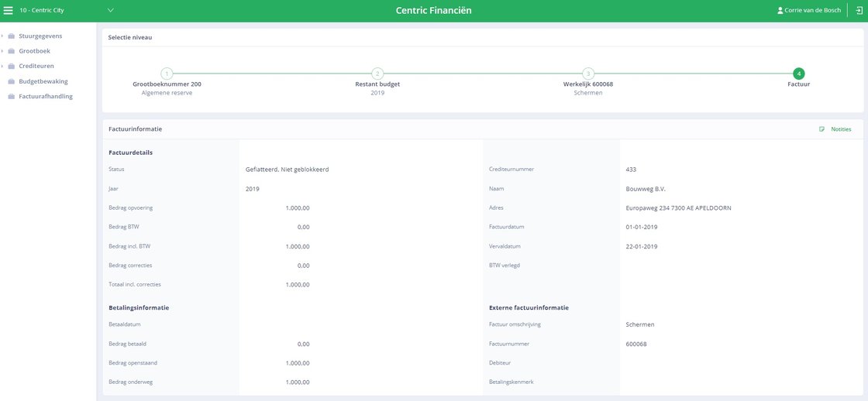This screenshot has width=868, height=401.
Task: Click the Betalingskenmerk label
Action: coord(511,382)
